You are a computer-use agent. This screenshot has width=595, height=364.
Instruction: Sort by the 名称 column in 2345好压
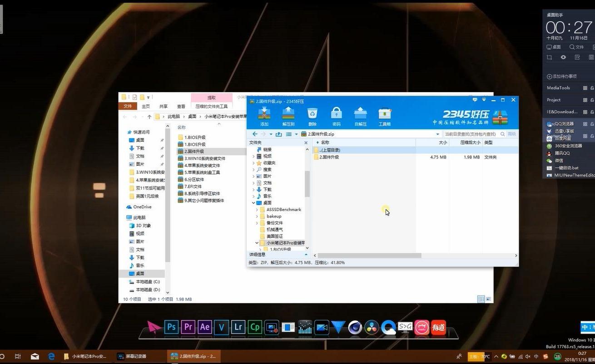(x=325, y=143)
